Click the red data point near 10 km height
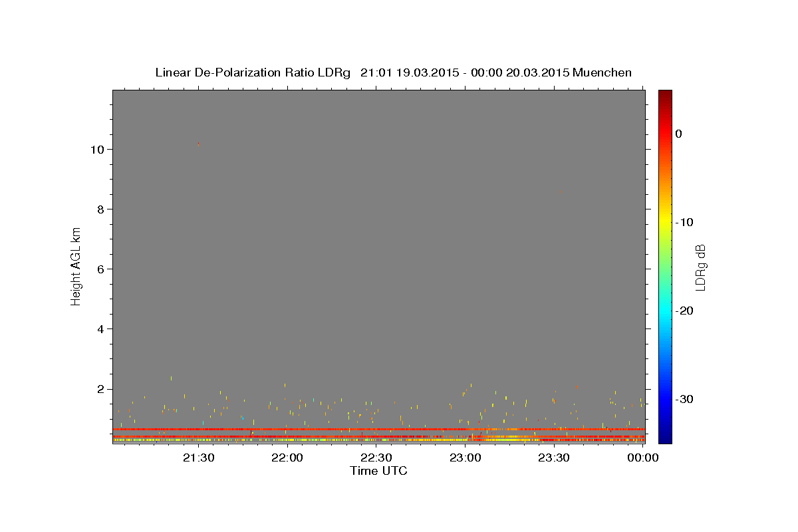 coord(198,143)
